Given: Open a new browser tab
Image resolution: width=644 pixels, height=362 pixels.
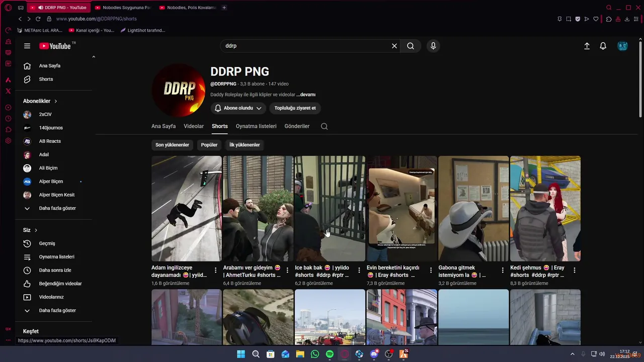Looking at the screenshot, I should [x=224, y=8].
